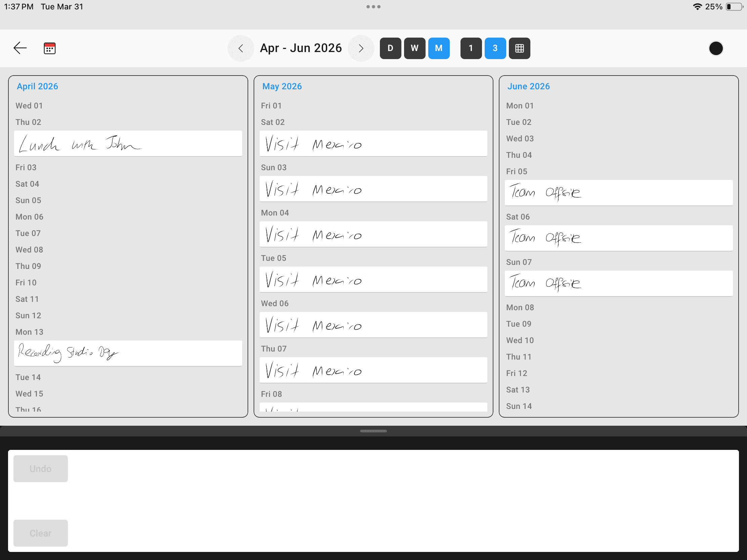The height and width of the screenshot is (560, 747).
Task: Tap the handwriting panel drag handle
Action: [373, 431]
